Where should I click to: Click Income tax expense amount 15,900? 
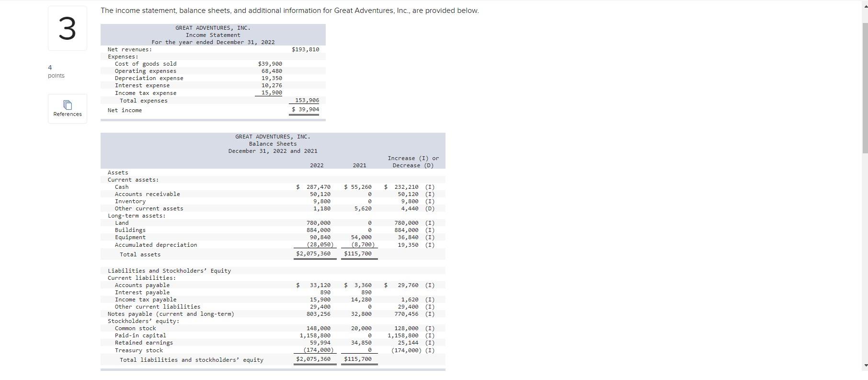pos(272,92)
